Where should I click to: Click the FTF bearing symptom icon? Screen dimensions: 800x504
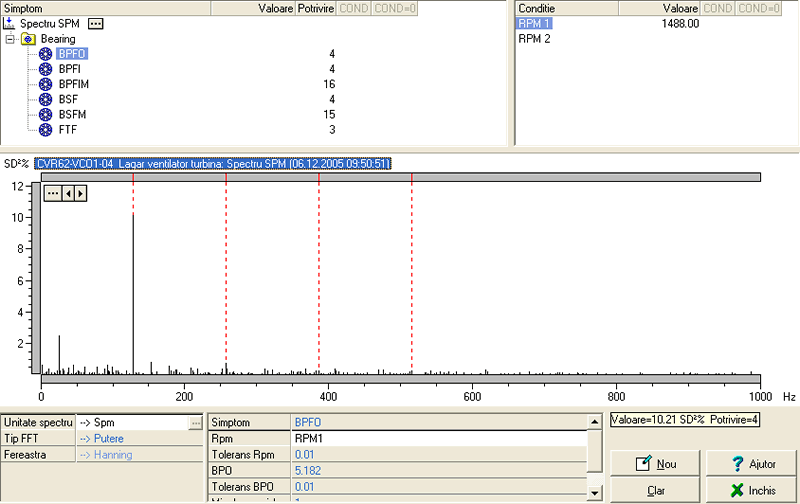(x=45, y=129)
